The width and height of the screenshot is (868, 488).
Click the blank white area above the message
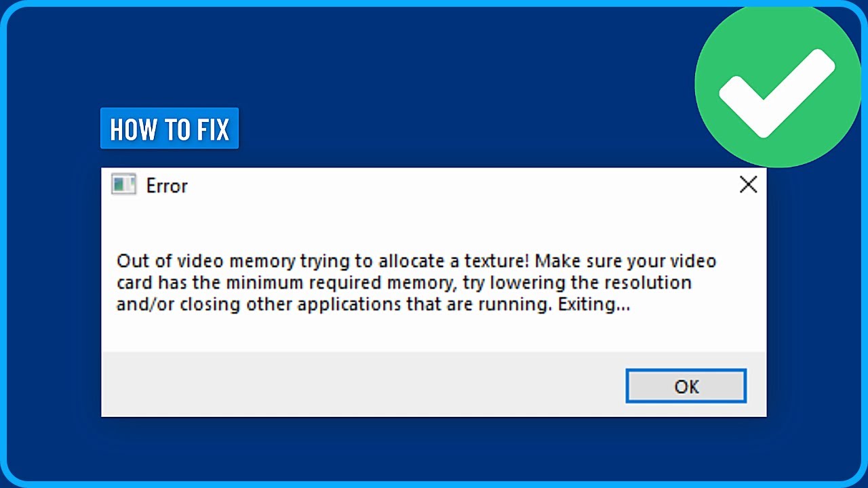434,224
